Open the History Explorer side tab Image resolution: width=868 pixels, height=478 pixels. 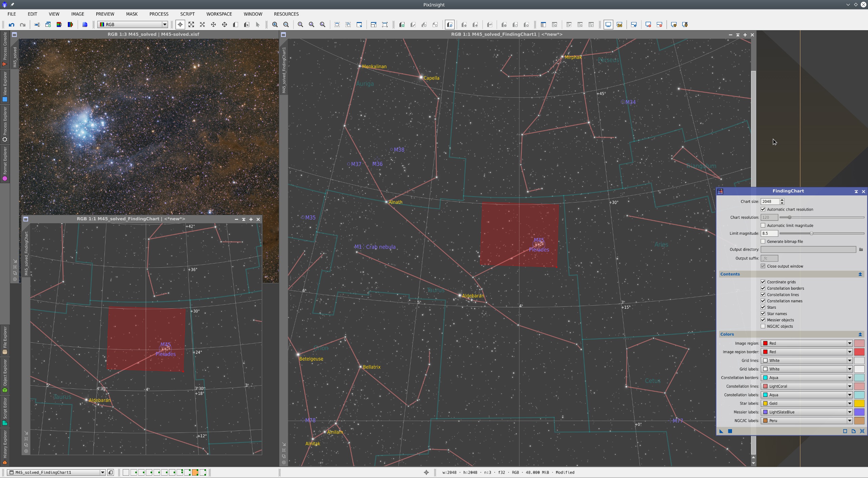5,447
